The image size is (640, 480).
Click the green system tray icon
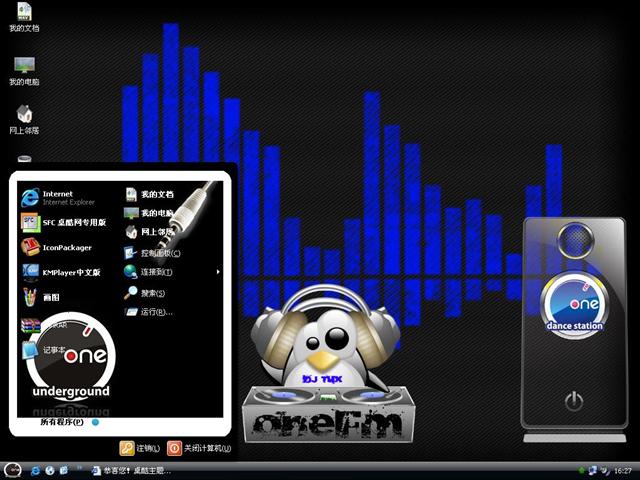click(x=582, y=471)
